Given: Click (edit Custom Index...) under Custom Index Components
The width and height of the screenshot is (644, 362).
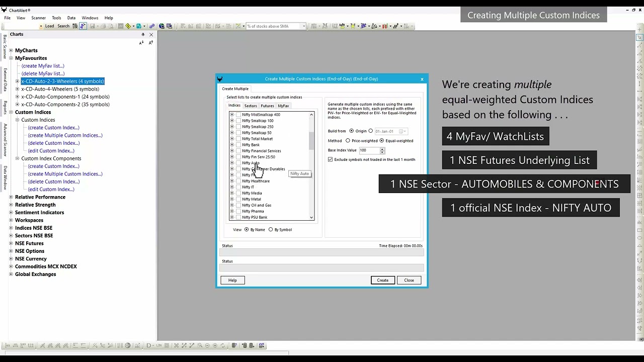Looking at the screenshot, I should tap(51, 189).
